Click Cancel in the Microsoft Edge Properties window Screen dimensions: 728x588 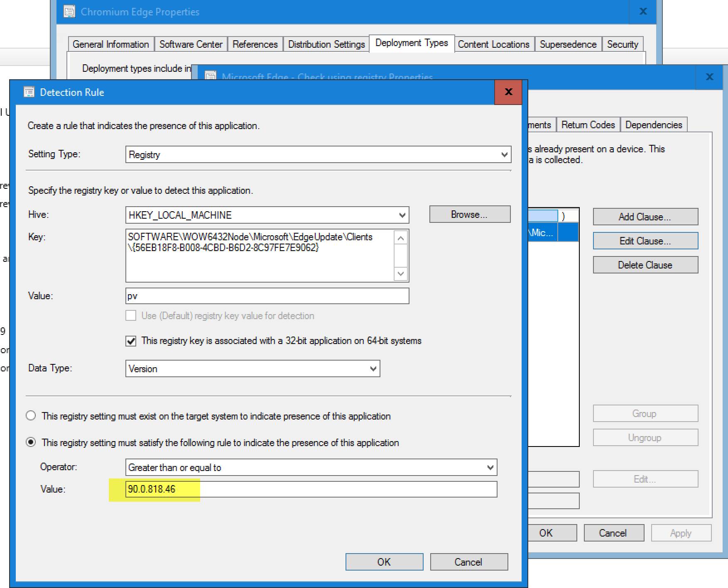[x=614, y=533]
